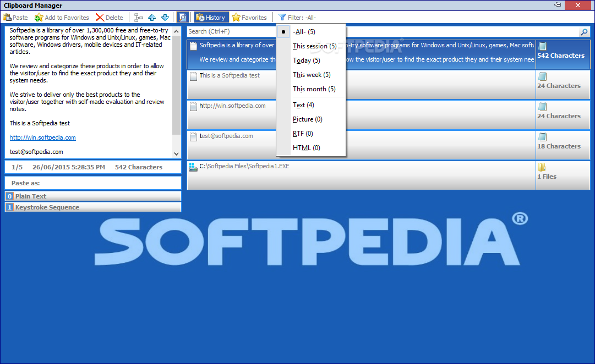Viewport: 595px width, 364px height.
Task: Click the 26/06/2015 5:28:35 PM timestamp
Action: [69, 167]
